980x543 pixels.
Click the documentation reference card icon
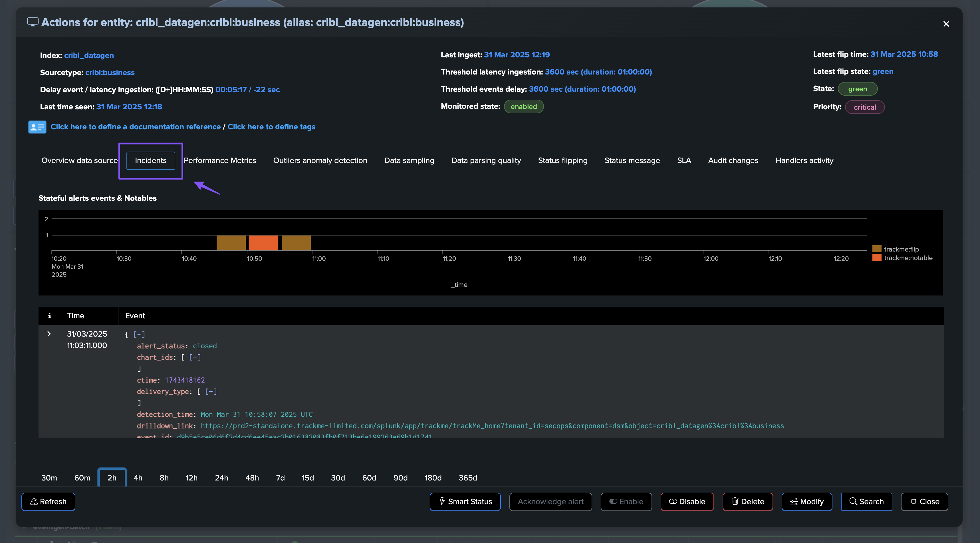coord(37,127)
